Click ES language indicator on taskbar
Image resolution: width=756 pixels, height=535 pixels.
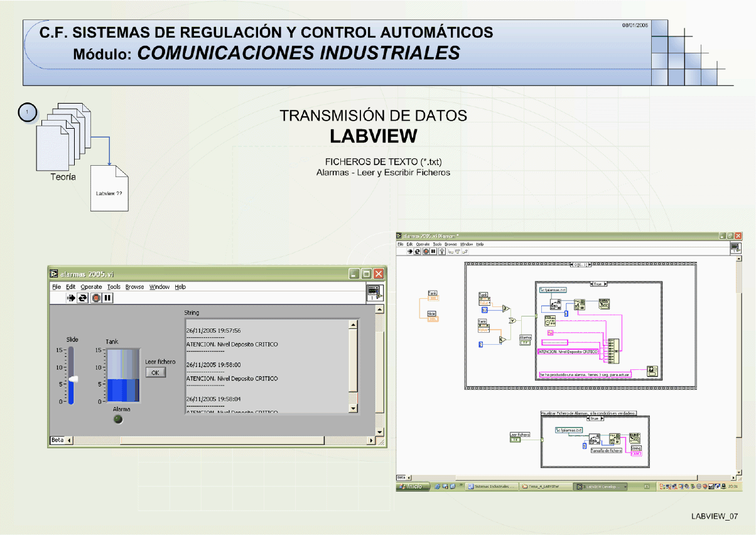pyautogui.click(x=646, y=487)
